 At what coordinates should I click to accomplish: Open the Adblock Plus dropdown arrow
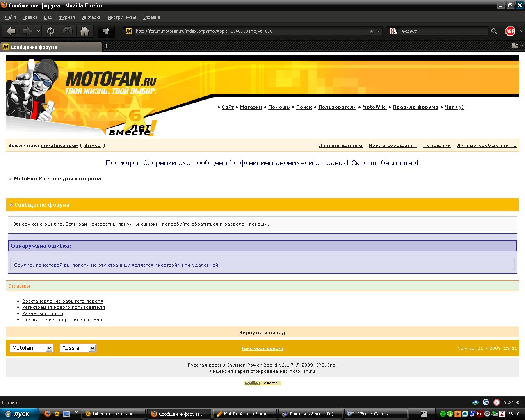click(521, 31)
